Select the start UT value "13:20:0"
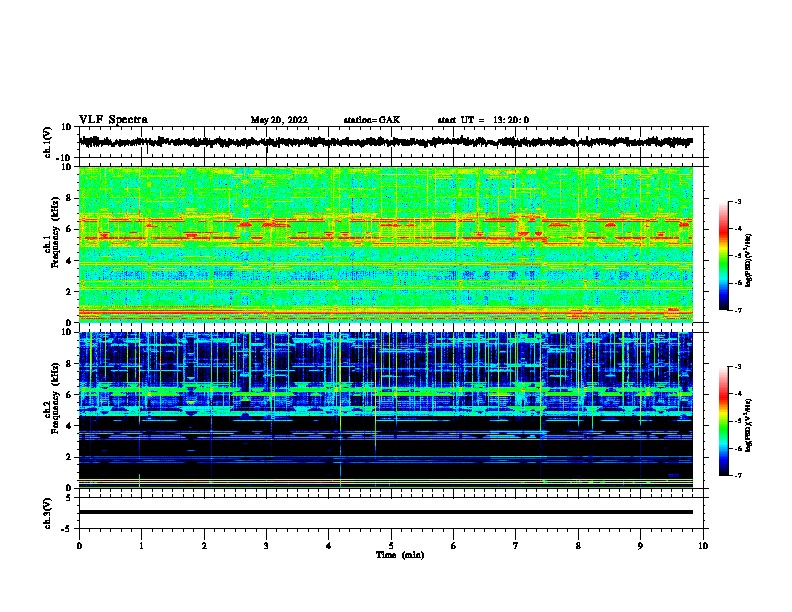Screen dimensions: 792x612 (x=511, y=120)
